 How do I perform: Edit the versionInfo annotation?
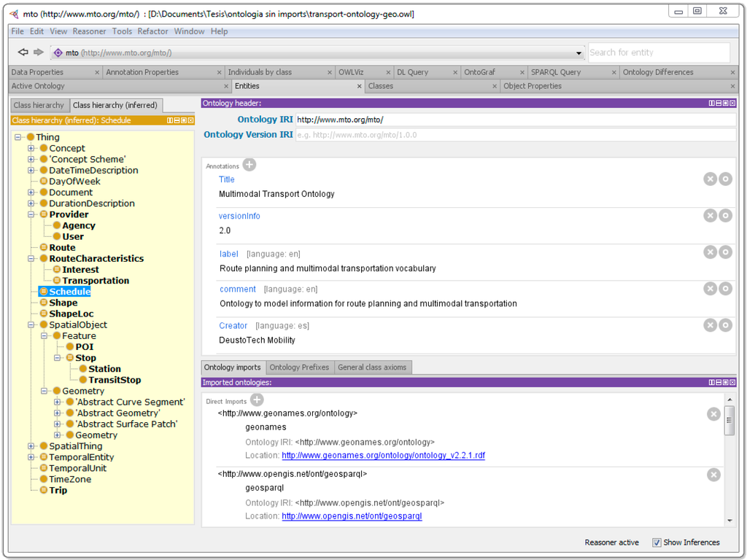725,215
